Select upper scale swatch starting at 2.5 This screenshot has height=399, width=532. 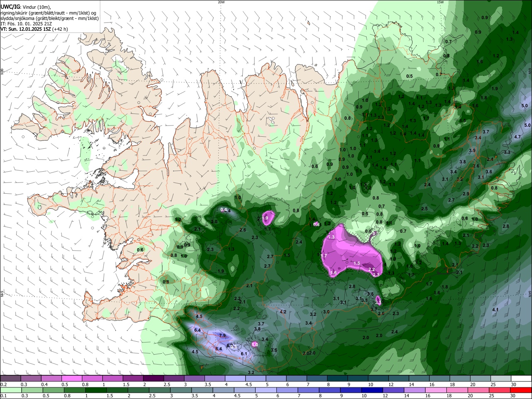(174, 378)
